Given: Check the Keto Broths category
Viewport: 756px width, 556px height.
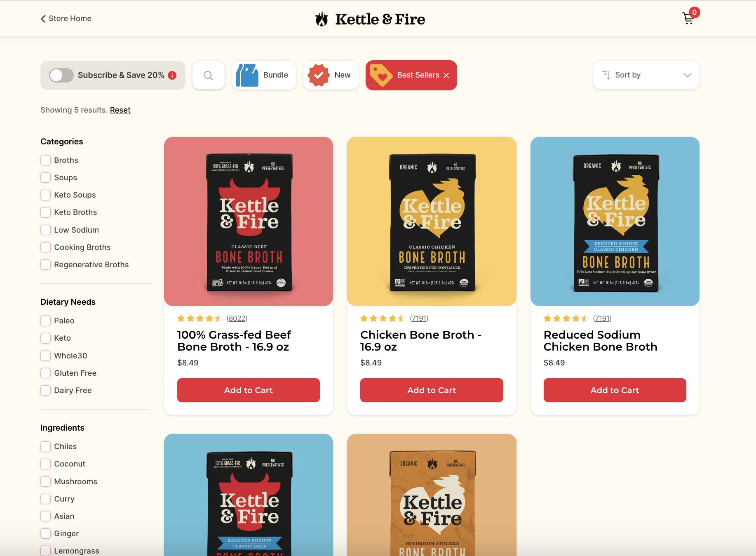Looking at the screenshot, I should (x=46, y=212).
